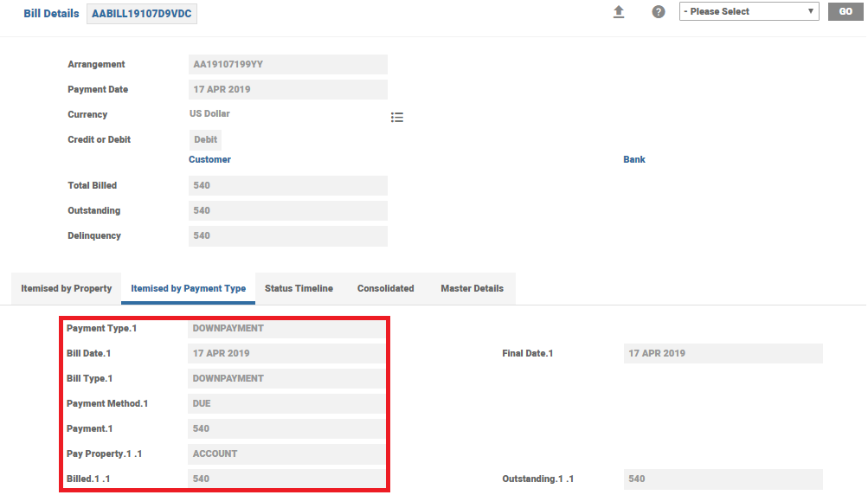Viewport: 868px width, 495px height.
Task: Switch to the Consolidated tab
Action: click(x=385, y=289)
